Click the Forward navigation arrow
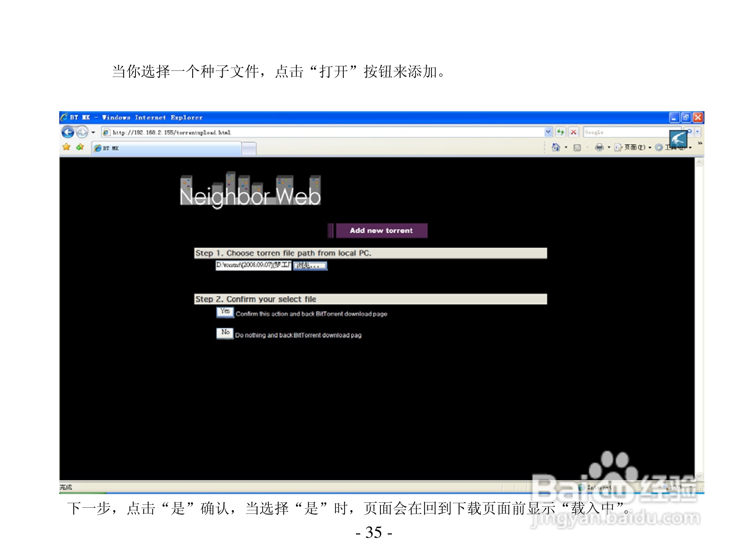 click(82, 132)
